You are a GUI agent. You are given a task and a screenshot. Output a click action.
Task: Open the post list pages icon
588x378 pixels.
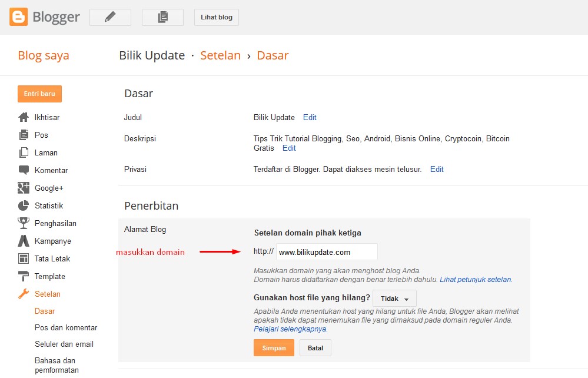coord(163,17)
